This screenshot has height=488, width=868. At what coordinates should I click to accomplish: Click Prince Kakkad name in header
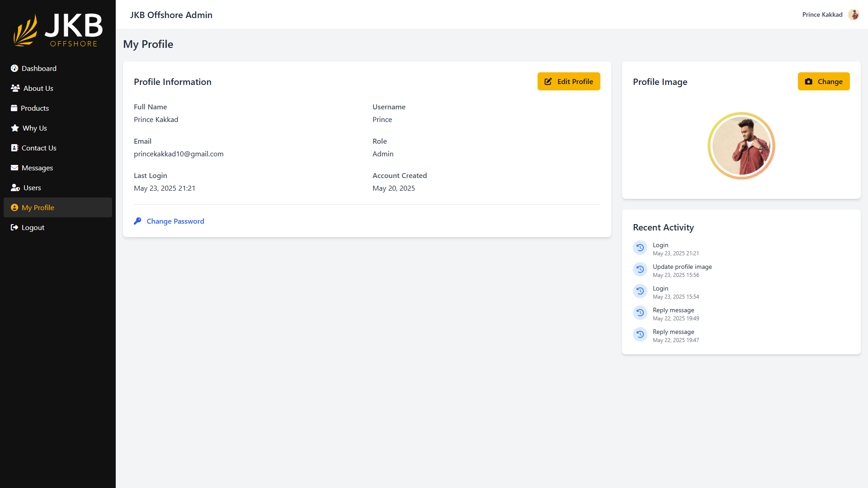click(x=822, y=14)
